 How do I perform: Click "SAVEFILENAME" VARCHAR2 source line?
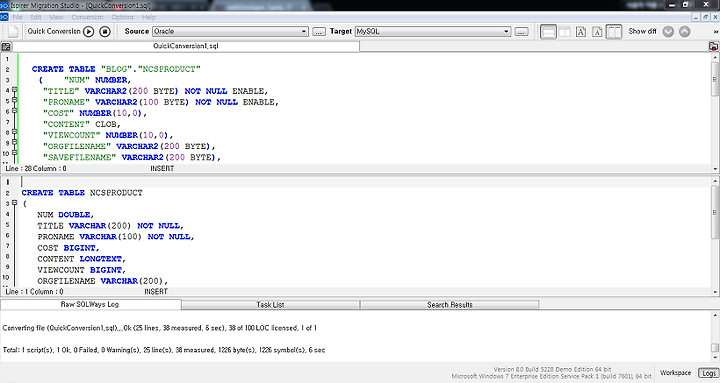(132, 158)
